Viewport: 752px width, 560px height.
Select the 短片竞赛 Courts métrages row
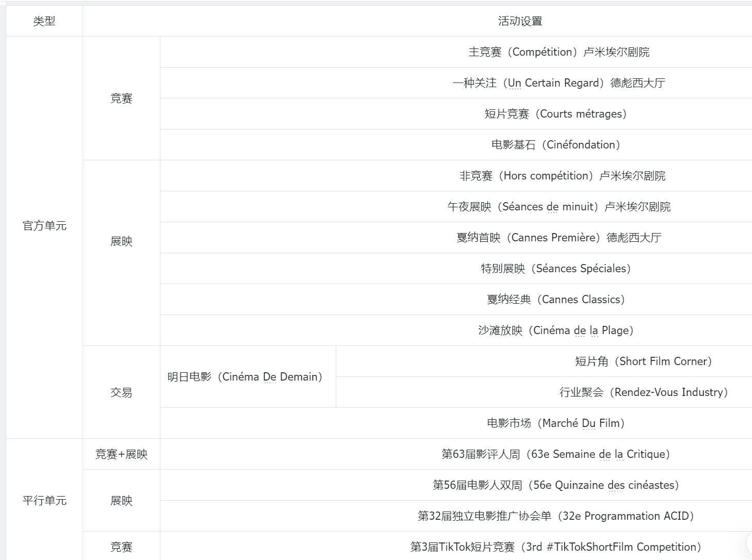point(555,114)
